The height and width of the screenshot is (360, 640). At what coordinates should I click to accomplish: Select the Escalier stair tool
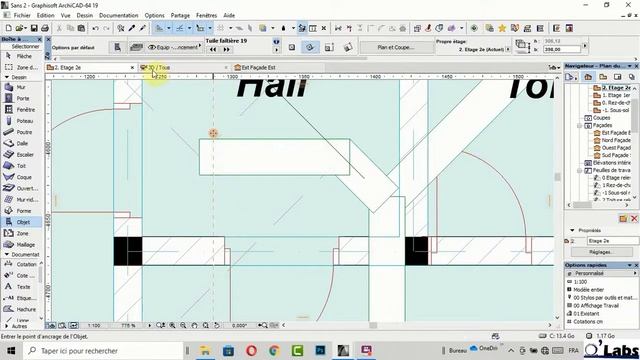[21, 155]
